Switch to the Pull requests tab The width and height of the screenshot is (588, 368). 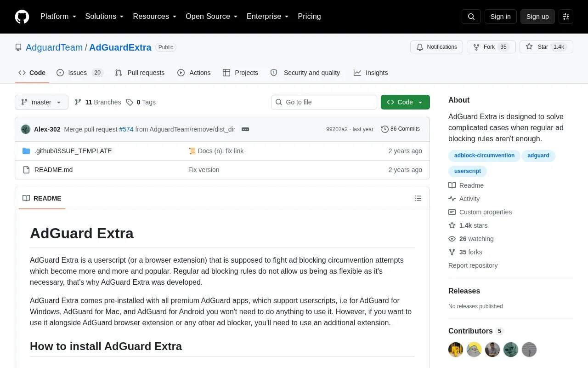140,73
